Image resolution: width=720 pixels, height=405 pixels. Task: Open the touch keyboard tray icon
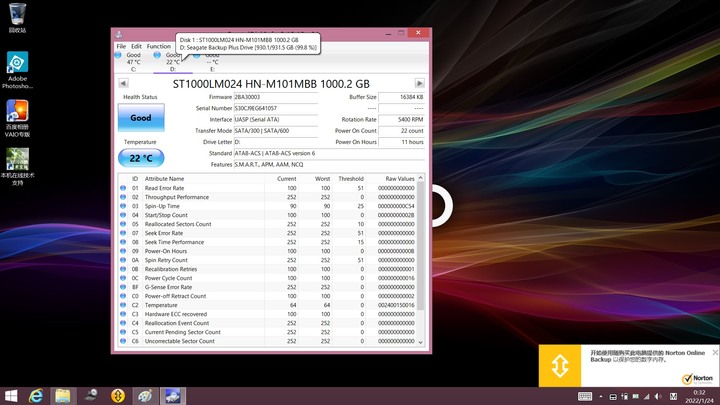[x=585, y=396]
